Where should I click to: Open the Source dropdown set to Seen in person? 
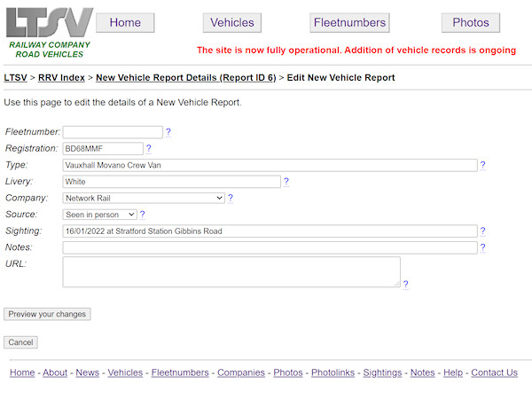click(x=99, y=215)
